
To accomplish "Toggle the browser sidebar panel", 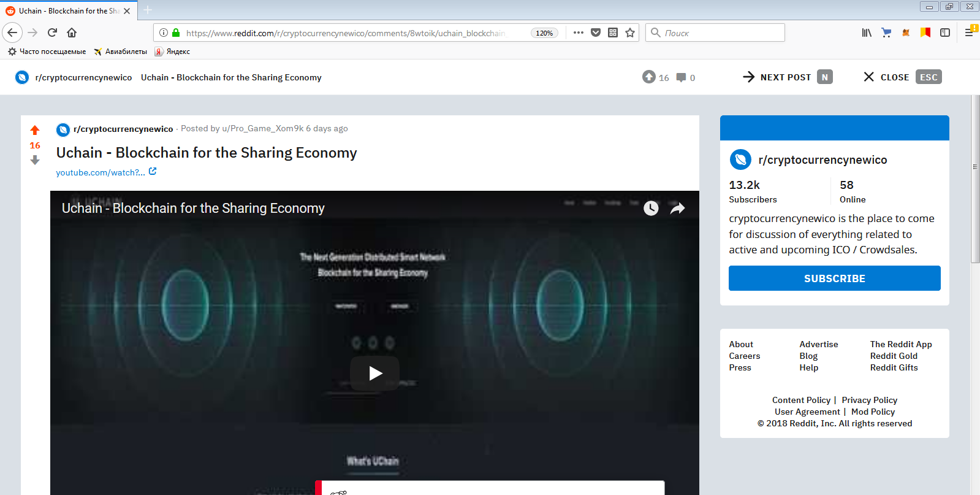I will pyautogui.click(x=945, y=33).
